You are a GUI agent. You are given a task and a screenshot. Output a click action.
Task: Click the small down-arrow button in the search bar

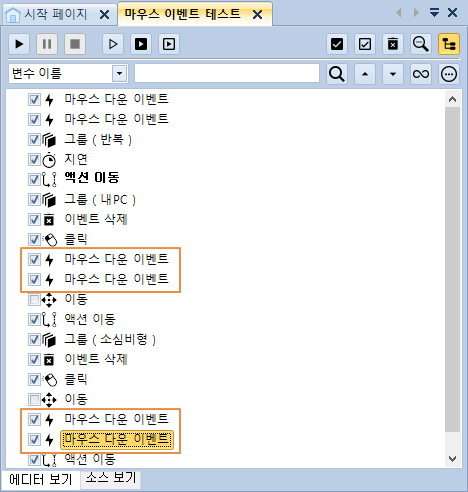(x=393, y=74)
